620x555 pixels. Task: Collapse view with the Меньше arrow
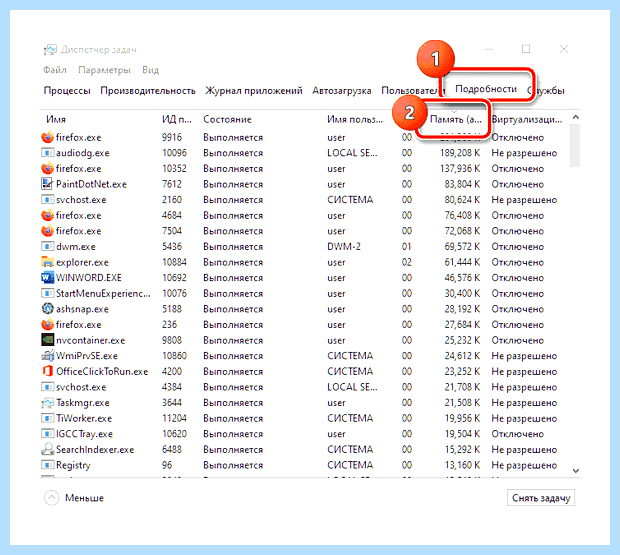coord(51,498)
